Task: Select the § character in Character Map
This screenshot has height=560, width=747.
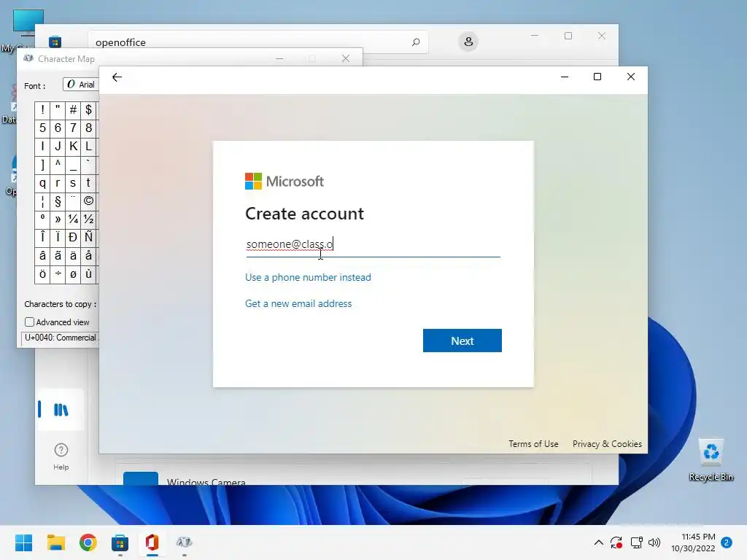Action: (58, 201)
